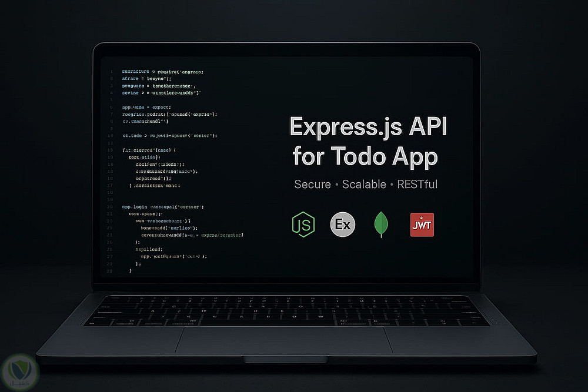
Task: Click the 'for Todo App' heading line
Action: coord(365,157)
